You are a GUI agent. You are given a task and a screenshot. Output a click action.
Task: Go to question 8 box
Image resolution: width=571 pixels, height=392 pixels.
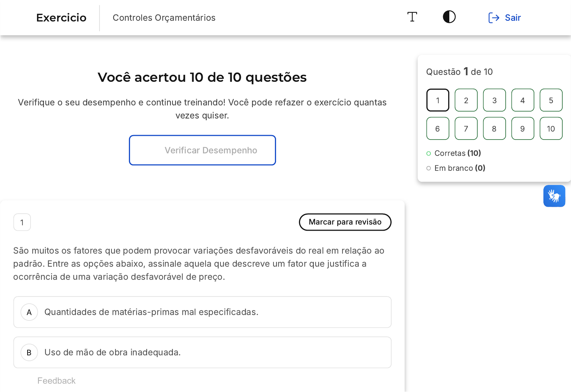pyautogui.click(x=494, y=129)
